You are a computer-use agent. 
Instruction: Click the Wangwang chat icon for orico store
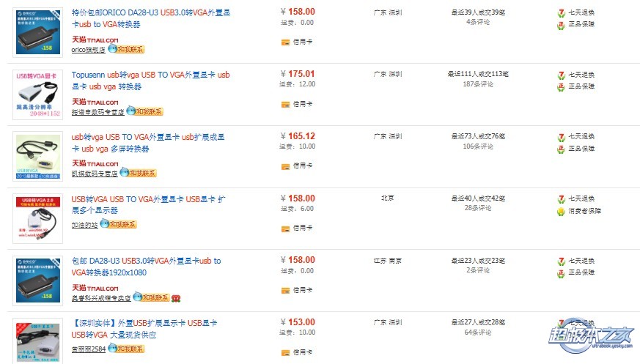(x=125, y=49)
